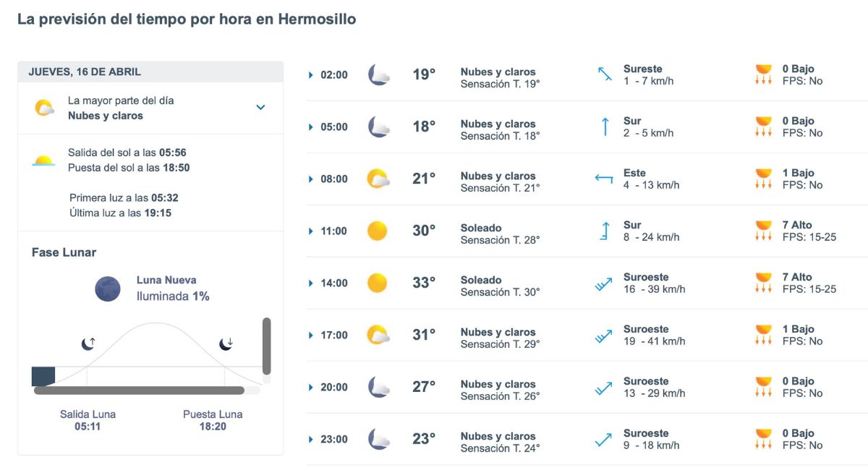Expand the 23:00 forecast row

coord(311,439)
